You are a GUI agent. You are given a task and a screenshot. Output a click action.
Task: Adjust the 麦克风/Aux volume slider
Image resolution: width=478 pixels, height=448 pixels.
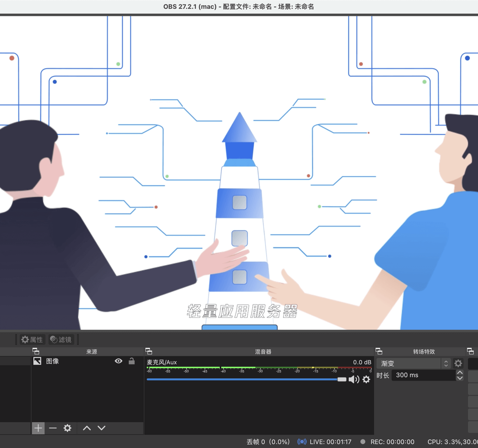click(x=342, y=379)
